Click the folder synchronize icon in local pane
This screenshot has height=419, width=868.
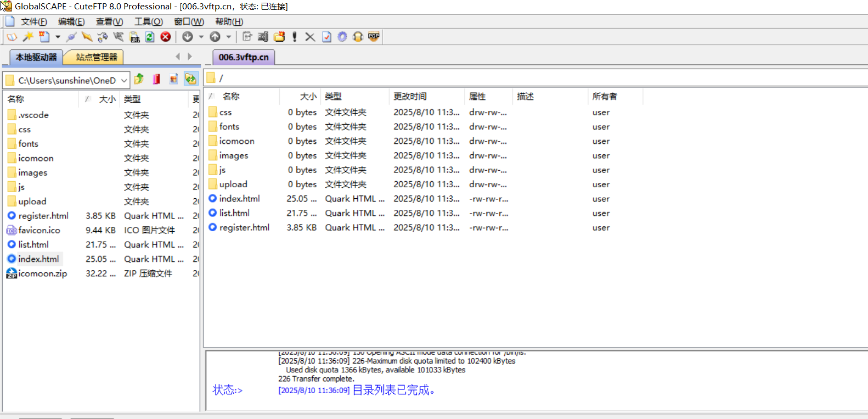[x=190, y=79]
